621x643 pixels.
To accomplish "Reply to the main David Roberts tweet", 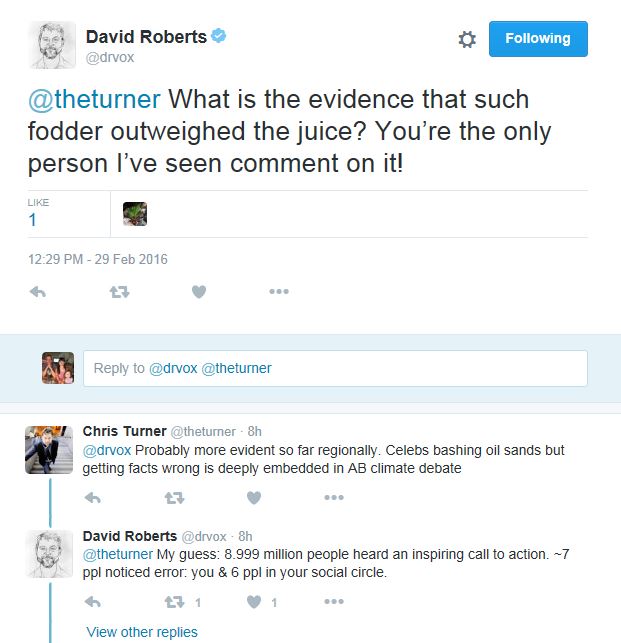I will 38,292.
